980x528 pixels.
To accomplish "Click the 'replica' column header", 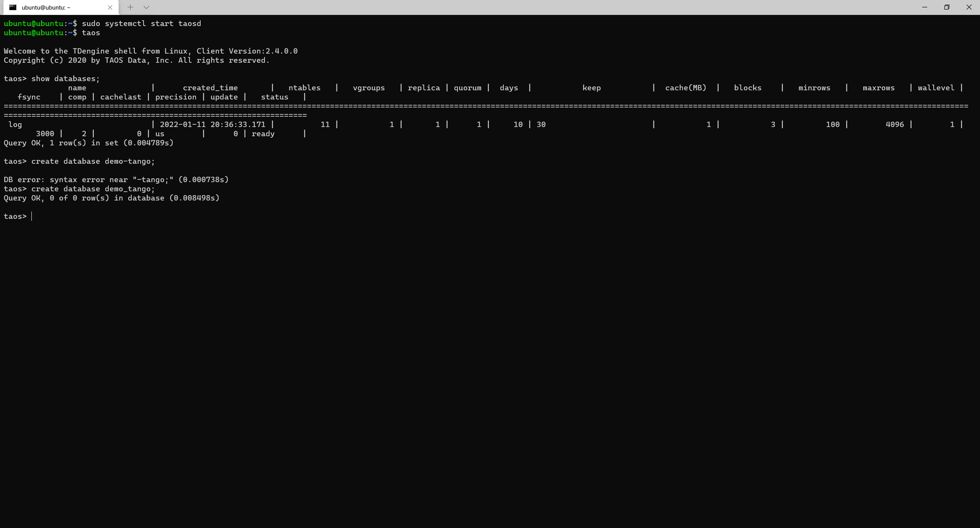I will pos(424,88).
